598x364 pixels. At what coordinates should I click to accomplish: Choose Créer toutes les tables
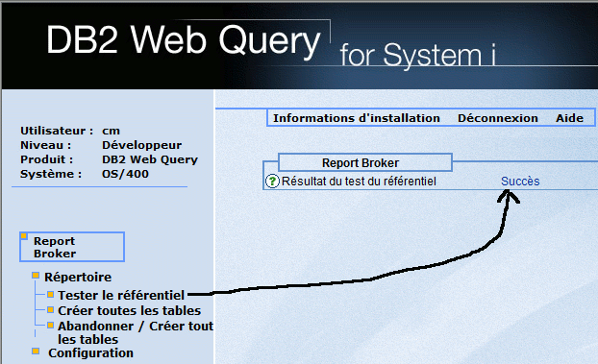click(x=129, y=310)
